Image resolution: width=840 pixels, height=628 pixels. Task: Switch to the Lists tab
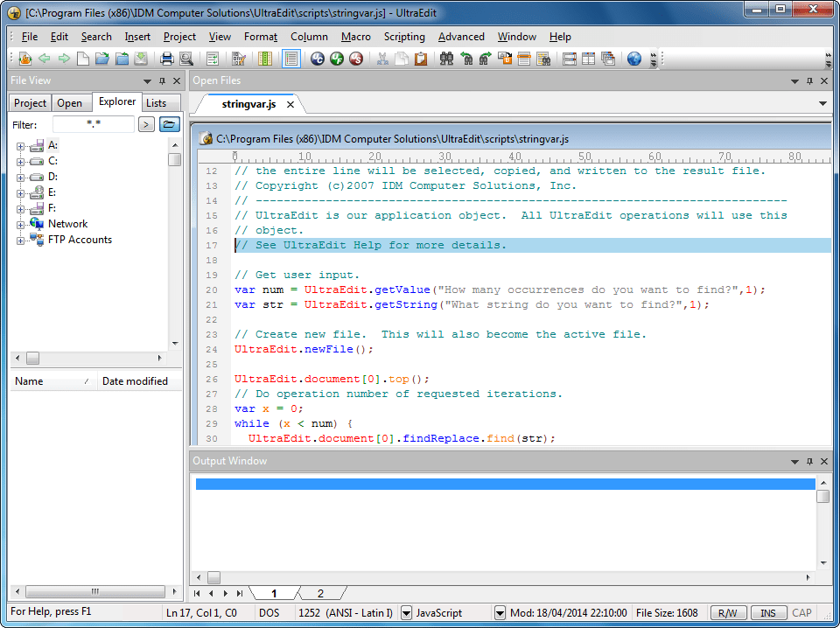click(x=156, y=103)
